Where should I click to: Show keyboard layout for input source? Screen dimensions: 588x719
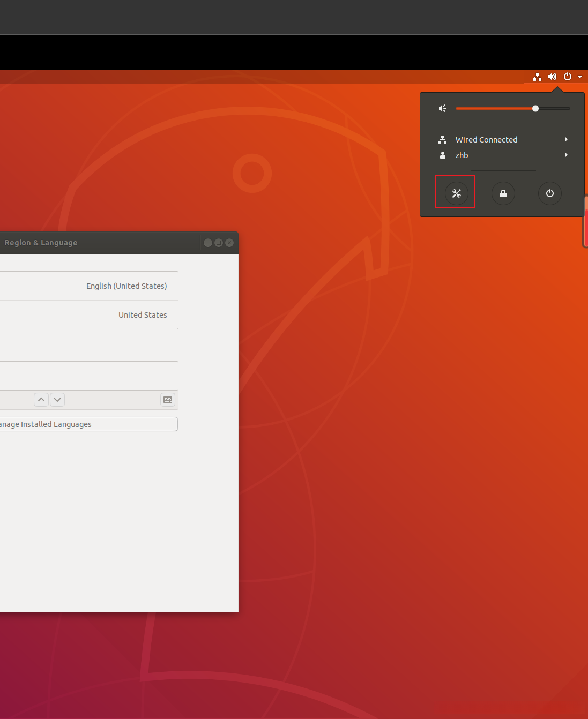[168, 400]
